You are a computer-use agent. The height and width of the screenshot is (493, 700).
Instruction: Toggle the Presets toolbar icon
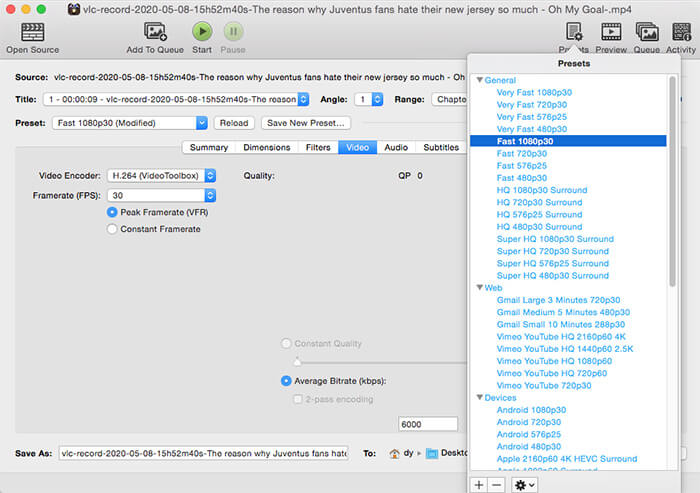574,32
